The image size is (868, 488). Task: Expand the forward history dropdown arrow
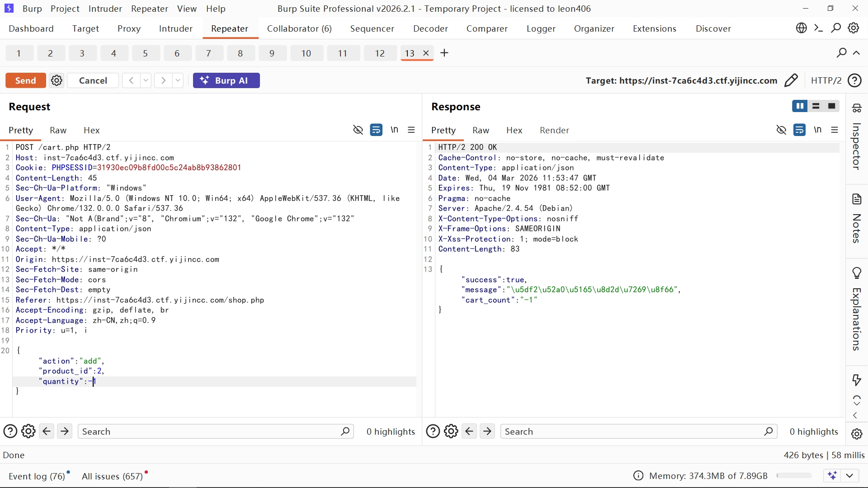[x=178, y=80]
